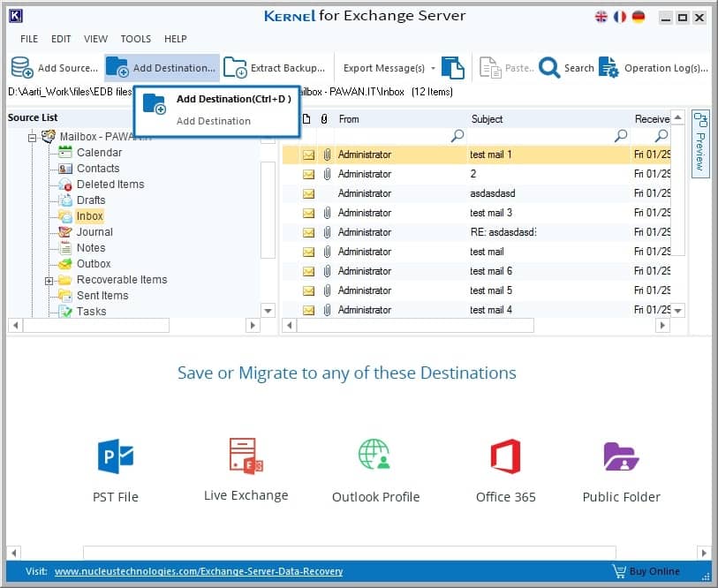Open the HELP menu
The height and width of the screenshot is (588, 718).
click(176, 39)
